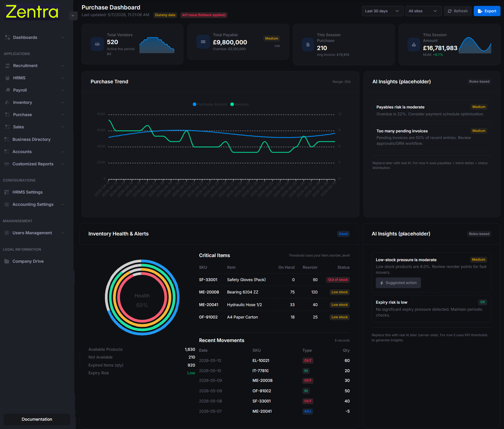The width and height of the screenshot is (504, 429).
Task: Click the HRMS sidebar icon
Action: tap(8, 78)
